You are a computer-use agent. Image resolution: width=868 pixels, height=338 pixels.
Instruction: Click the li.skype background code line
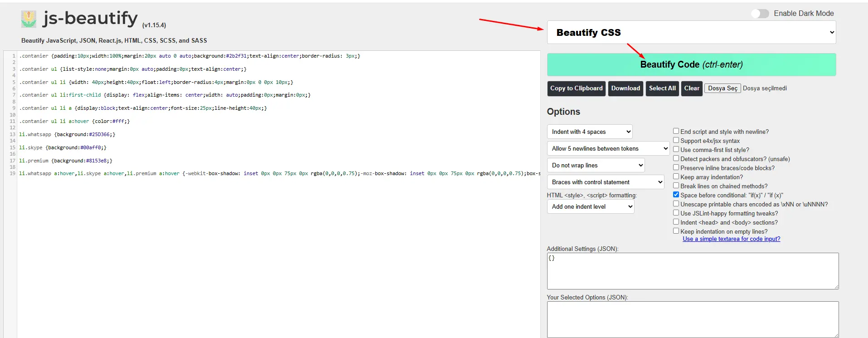click(x=63, y=147)
